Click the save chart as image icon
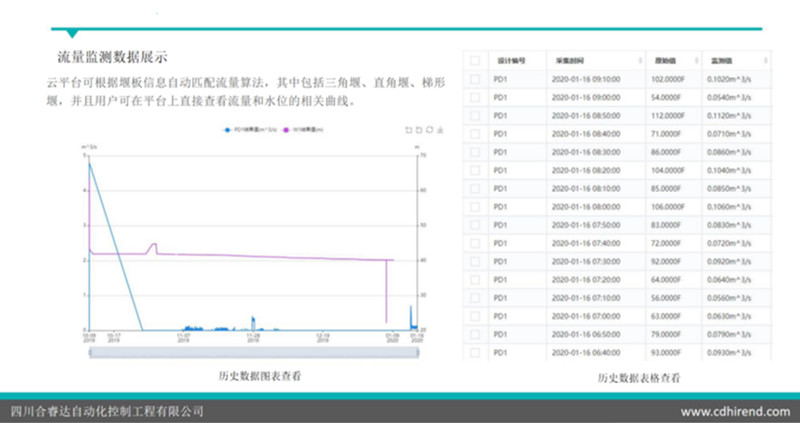Image resolution: width=800 pixels, height=423 pixels. (439, 130)
